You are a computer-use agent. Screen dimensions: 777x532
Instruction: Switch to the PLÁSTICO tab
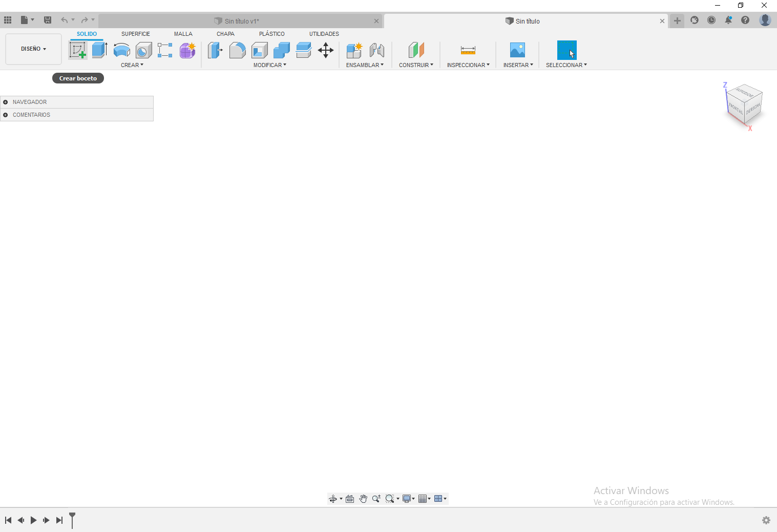271,34
